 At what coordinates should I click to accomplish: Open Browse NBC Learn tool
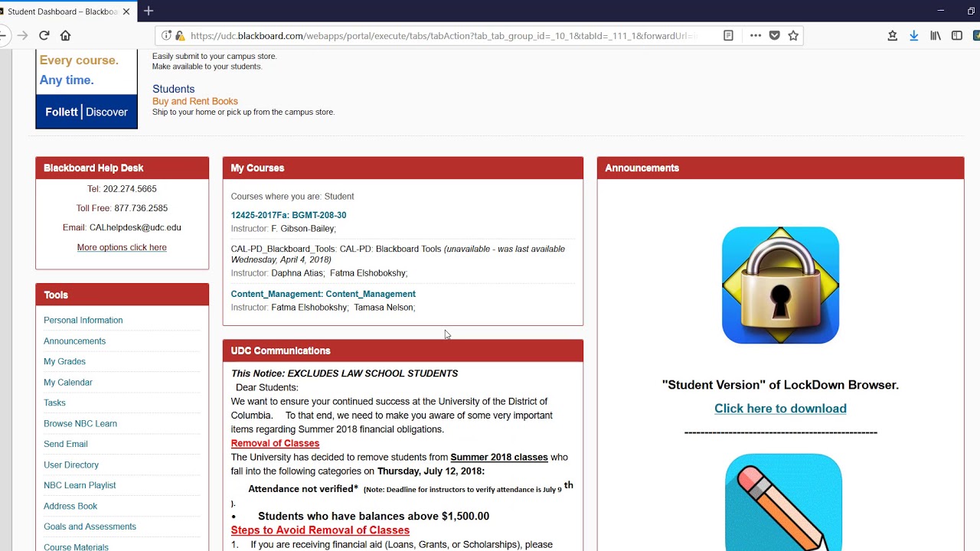(x=80, y=423)
